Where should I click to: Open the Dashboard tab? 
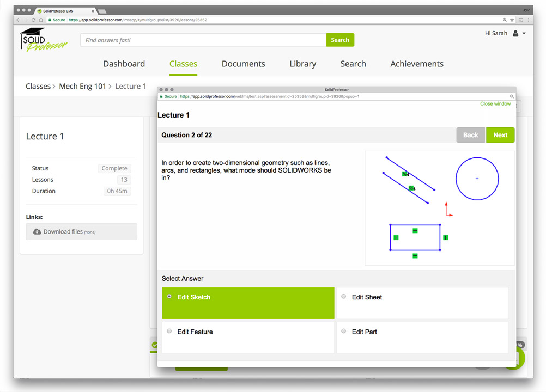coord(124,64)
